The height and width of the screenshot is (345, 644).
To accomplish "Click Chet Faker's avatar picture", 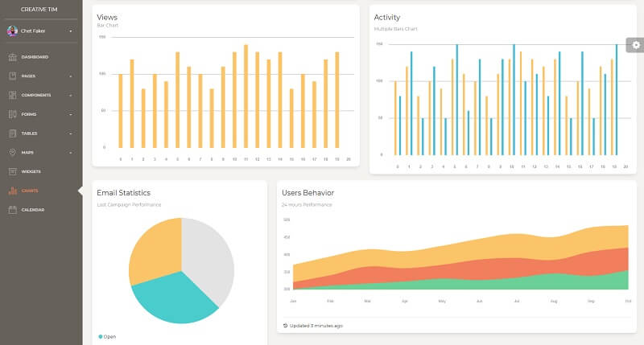I will [x=12, y=31].
